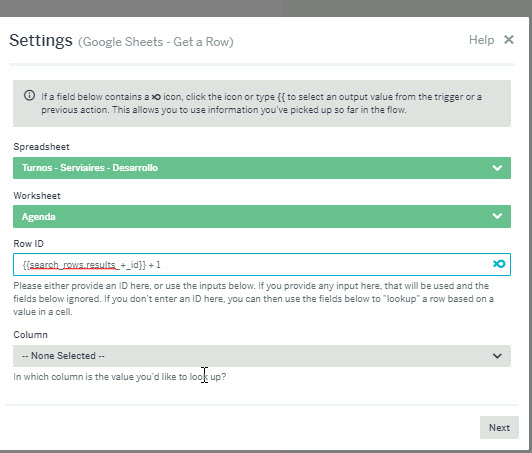Screen dimensions: 532x453
Task: Click the "In which column is the value" hint
Action: point(119,377)
